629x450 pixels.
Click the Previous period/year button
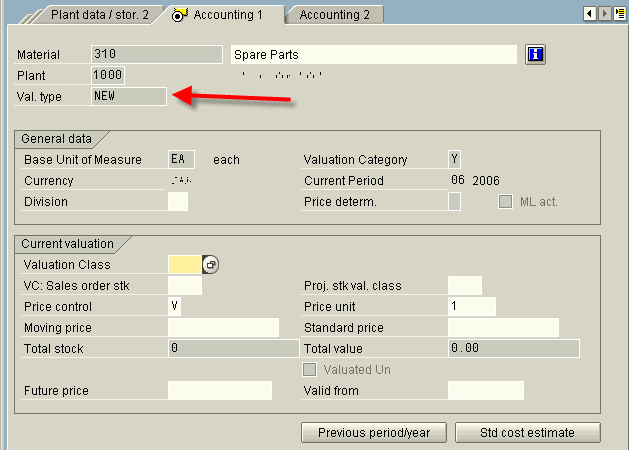tap(374, 433)
